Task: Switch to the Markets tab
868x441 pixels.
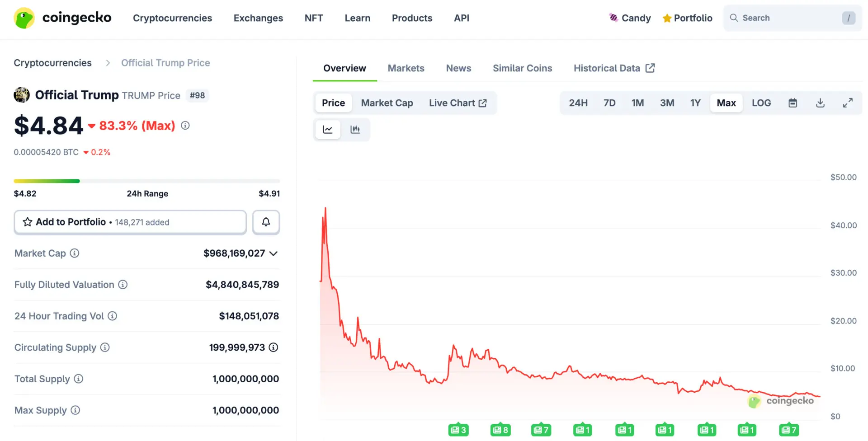Action: (406, 68)
